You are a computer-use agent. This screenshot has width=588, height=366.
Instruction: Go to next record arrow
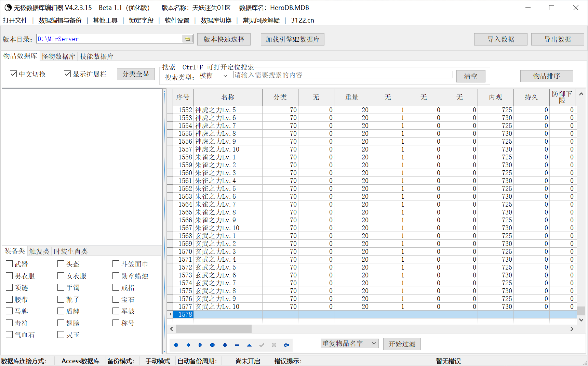200,345
